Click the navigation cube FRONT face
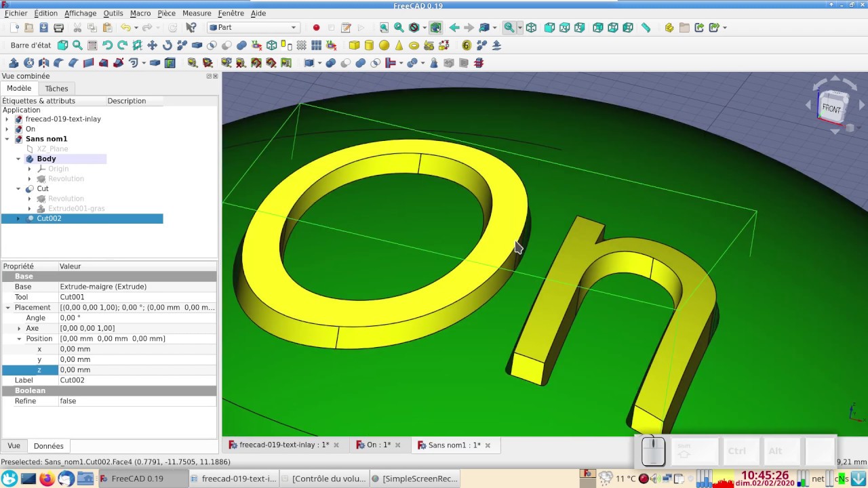 point(831,108)
